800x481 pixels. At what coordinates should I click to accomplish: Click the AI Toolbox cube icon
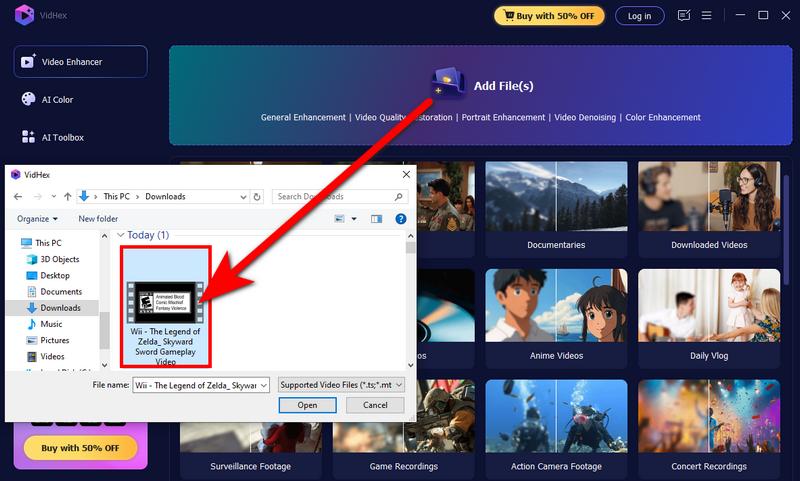(x=30, y=137)
